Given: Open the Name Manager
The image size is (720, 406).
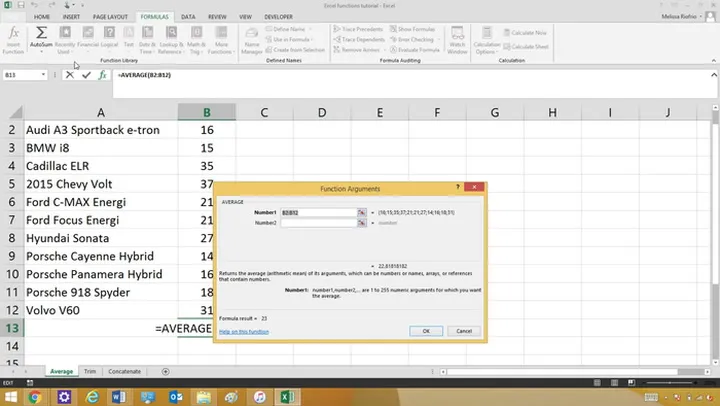Looking at the screenshot, I should point(252,40).
